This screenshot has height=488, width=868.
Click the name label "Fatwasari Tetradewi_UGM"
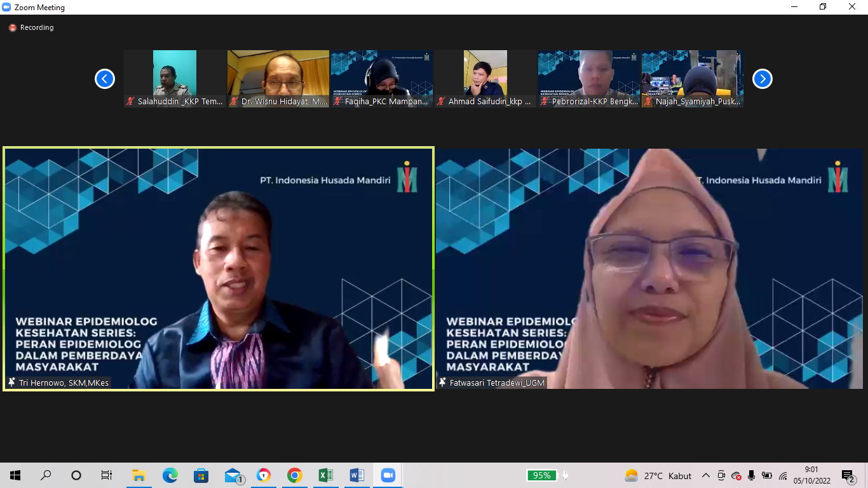[497, 383]
